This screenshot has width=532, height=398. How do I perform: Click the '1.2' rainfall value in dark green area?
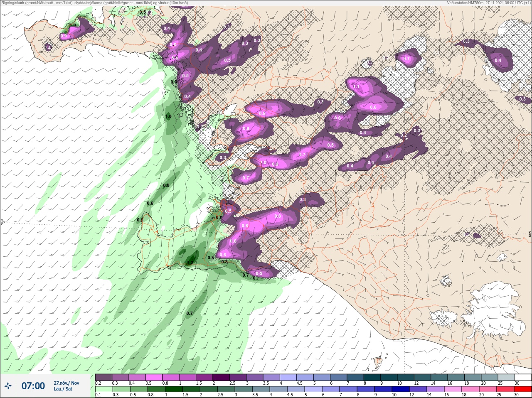(190, 263)
